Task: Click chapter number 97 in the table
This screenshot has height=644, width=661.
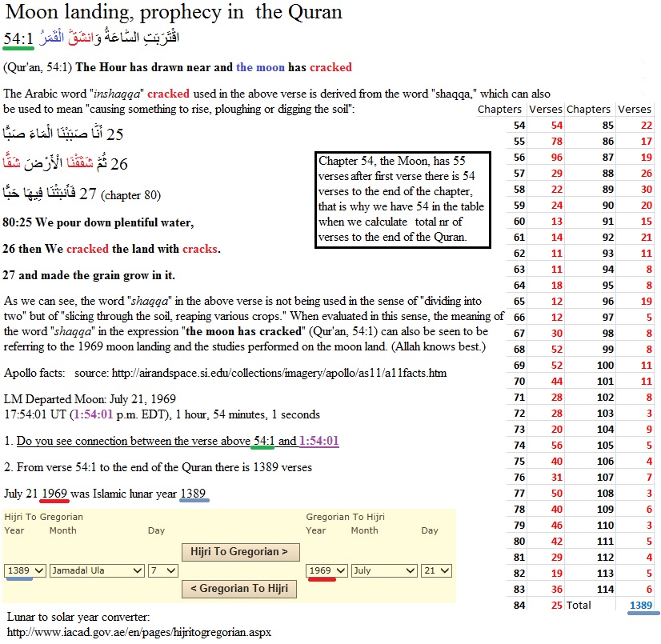Action: [x=608, y=317]
